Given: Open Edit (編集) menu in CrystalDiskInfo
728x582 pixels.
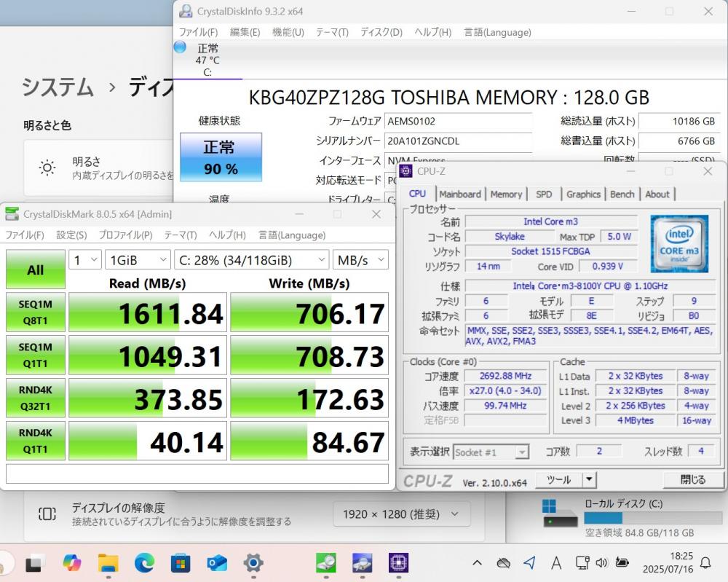Looking at the screenshot, I should tap(245, 32).
